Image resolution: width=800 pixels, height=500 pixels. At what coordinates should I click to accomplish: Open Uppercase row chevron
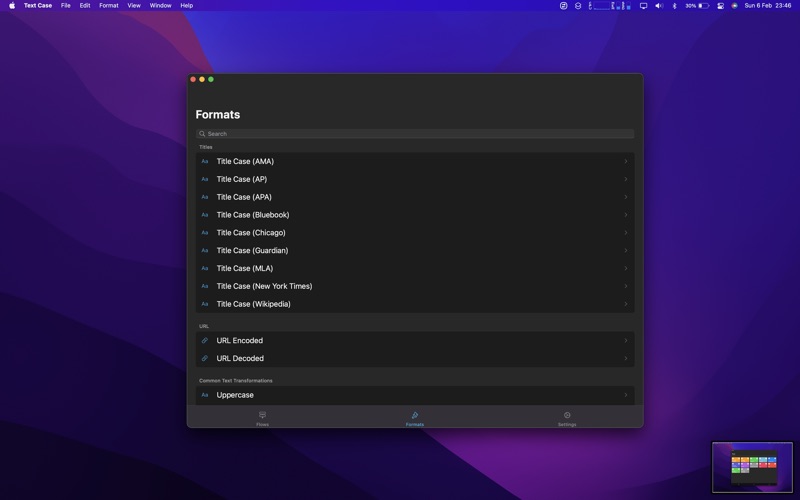[626, 395]
